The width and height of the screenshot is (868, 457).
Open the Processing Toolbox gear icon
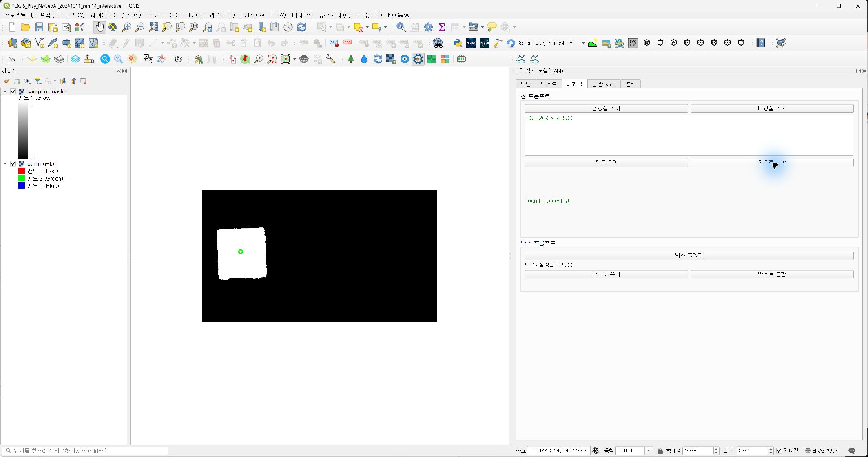point(428,27)
